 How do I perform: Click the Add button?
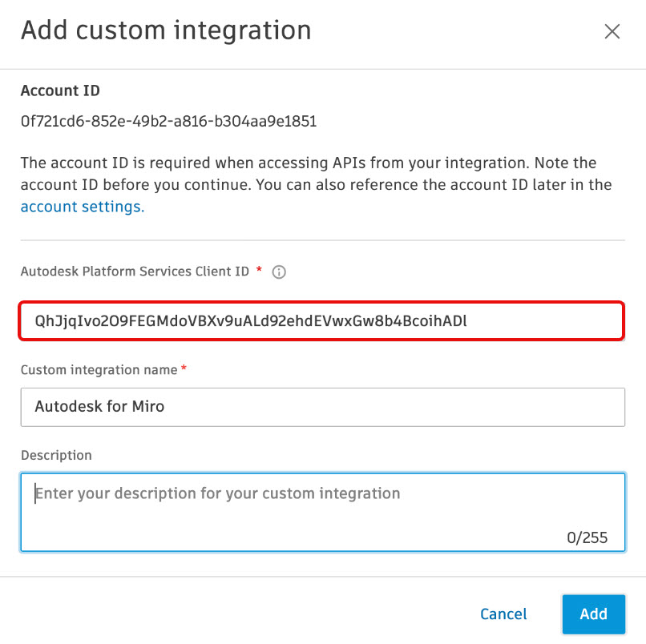click(x=593, y=614)
